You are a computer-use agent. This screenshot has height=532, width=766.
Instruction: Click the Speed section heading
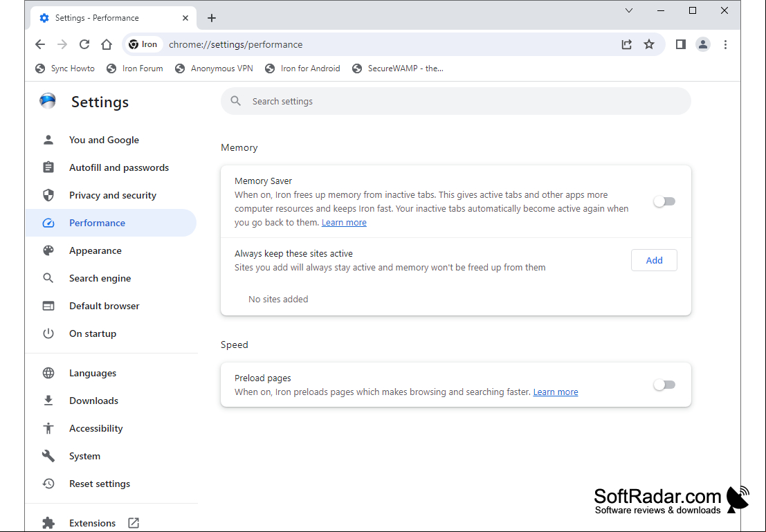(235, 345)
